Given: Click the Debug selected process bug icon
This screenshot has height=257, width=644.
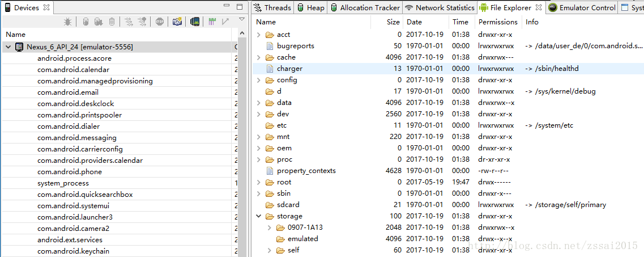Looking at the screenshot, I should point(68,22).
